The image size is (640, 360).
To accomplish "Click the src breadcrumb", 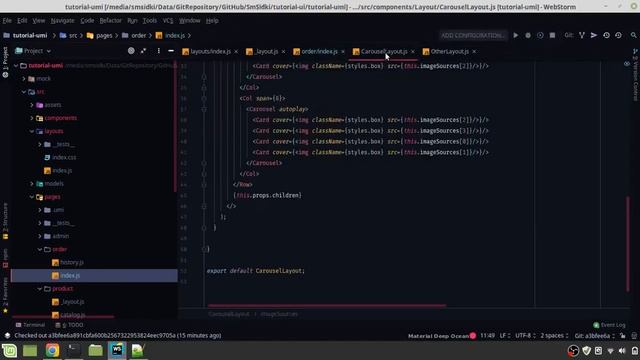I will [x=69, y=36].
